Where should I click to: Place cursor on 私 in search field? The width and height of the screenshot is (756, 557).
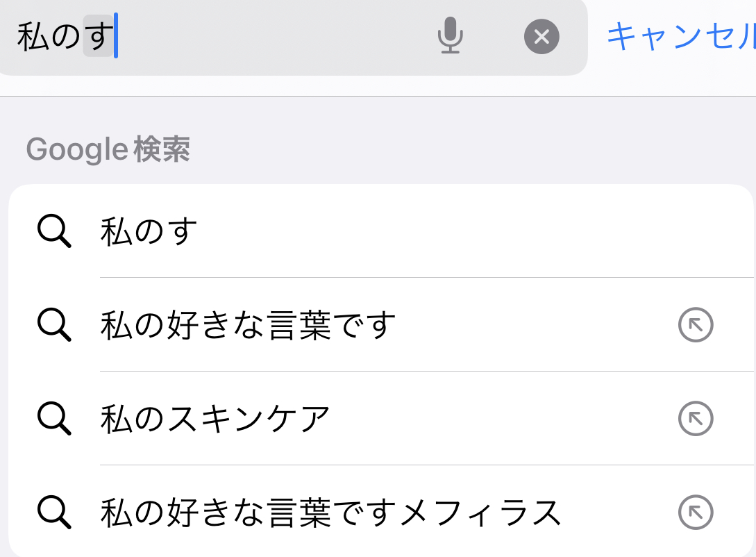(x=32, y=36)
